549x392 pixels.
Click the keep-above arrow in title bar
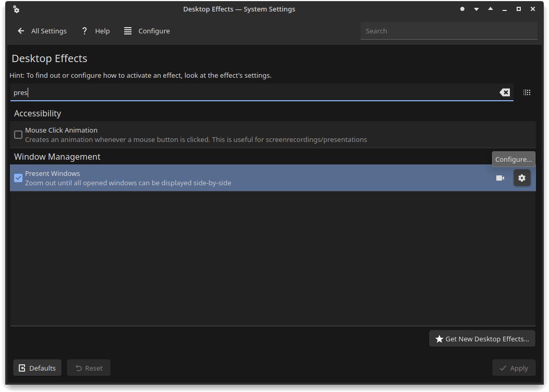(491, 9)
